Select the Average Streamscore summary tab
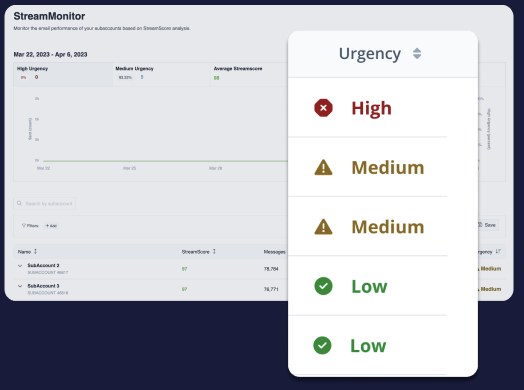 [249, 74]
